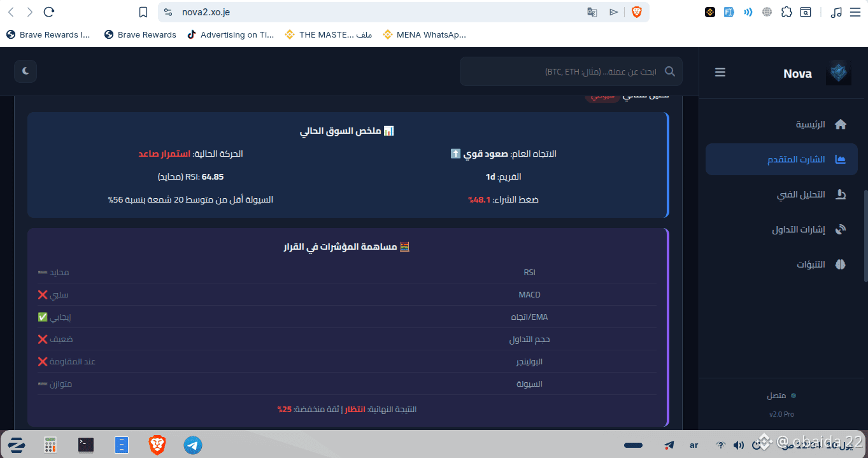Image resolution: width=868 pixels, height=458 pixels.
Task: Toggle dark mode with the moon icon
Action: coord(25,71)
